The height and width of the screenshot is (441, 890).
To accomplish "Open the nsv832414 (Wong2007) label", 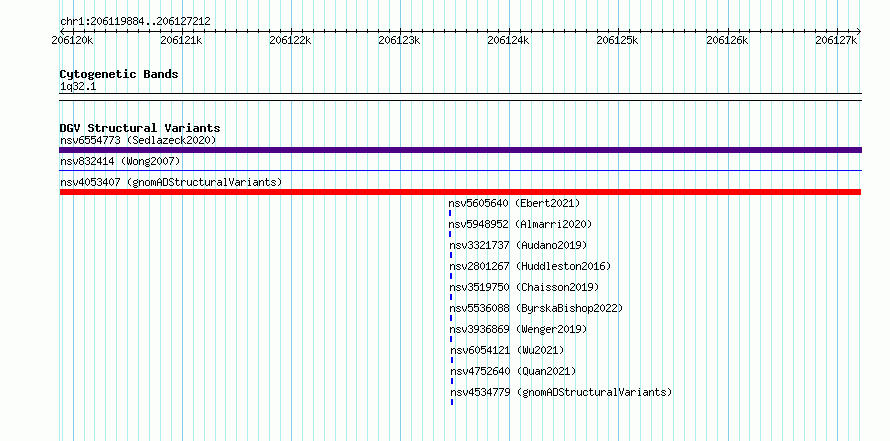I will [120, 161].
